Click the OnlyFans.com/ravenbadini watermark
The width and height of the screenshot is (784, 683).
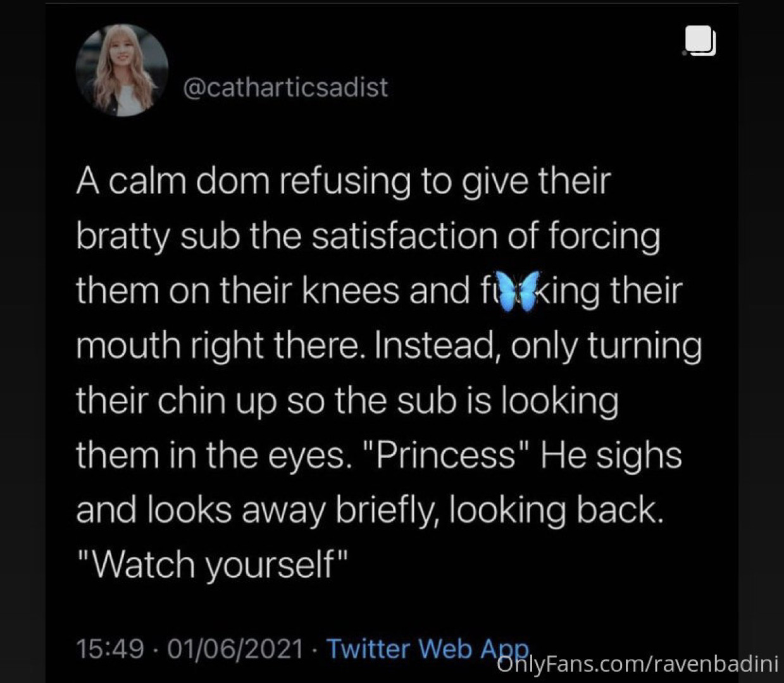638,664
